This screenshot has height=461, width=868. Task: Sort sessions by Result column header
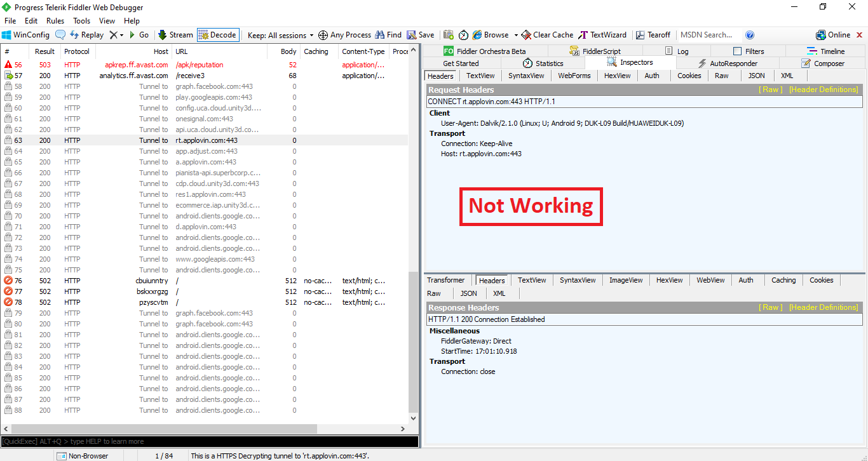pyautogui.click(x=44, y=51)
